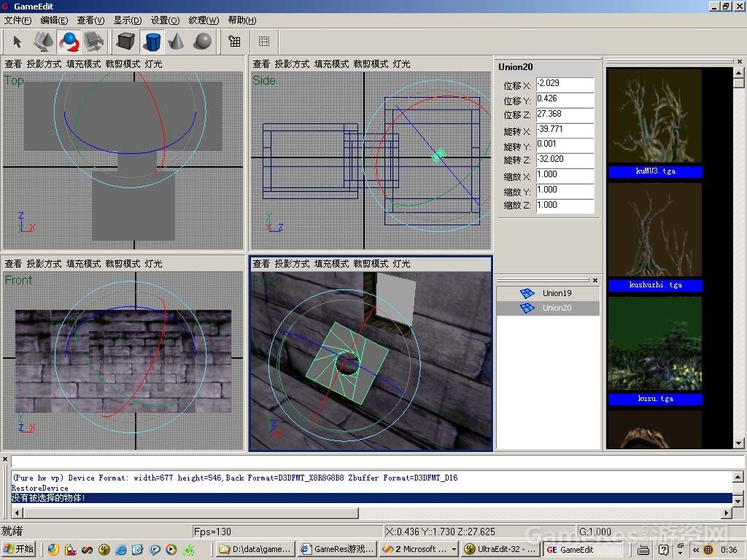Open the 填充模式 dropdown in Top viewport
Viewport: 747px width, 560px height.
pyautogui.click(x=83, y=64)
